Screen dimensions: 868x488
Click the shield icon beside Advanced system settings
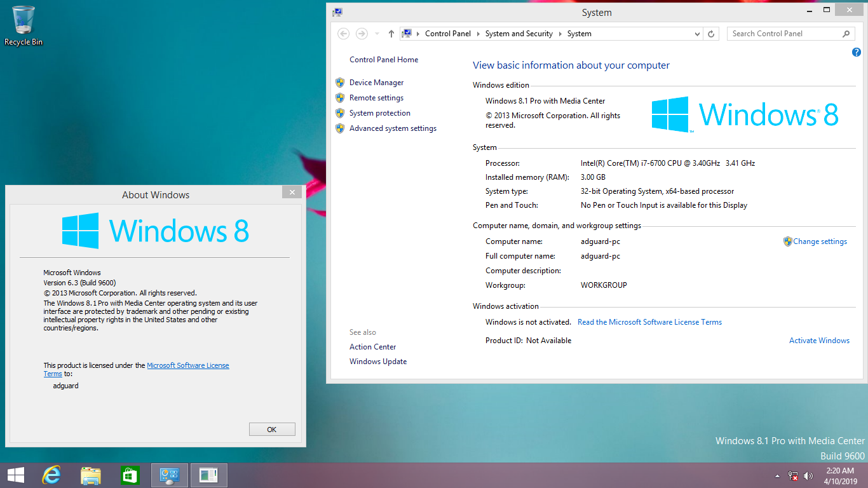pyautogui.click(x=339, y=128)
